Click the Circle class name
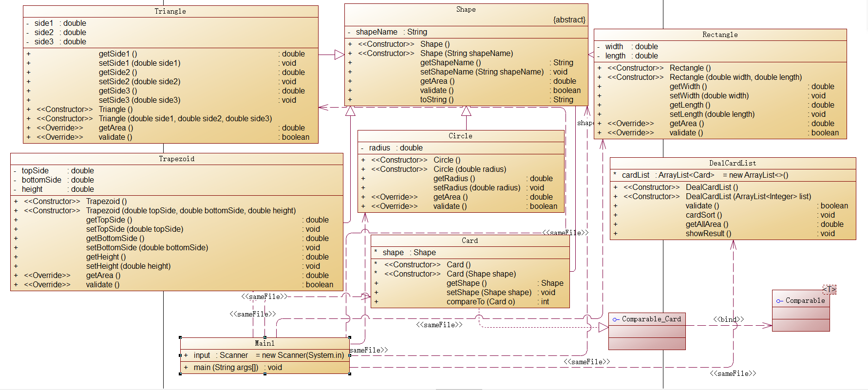 (x=460, y=136)
